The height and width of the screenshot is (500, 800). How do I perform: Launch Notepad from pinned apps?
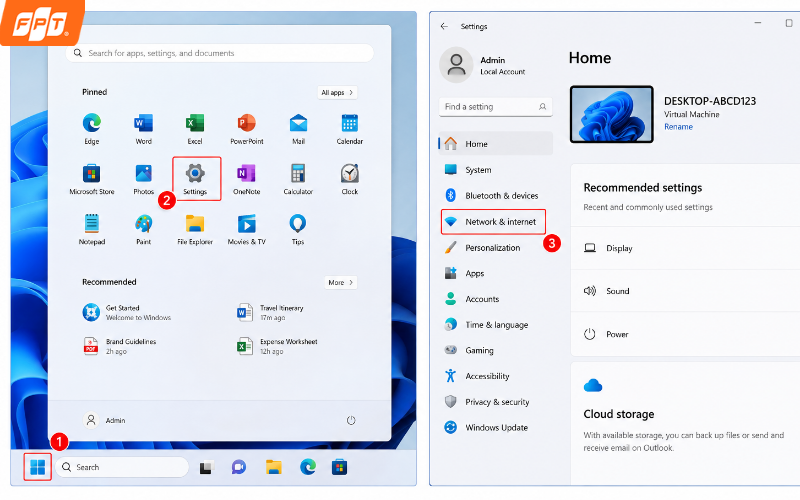[92, 229]
